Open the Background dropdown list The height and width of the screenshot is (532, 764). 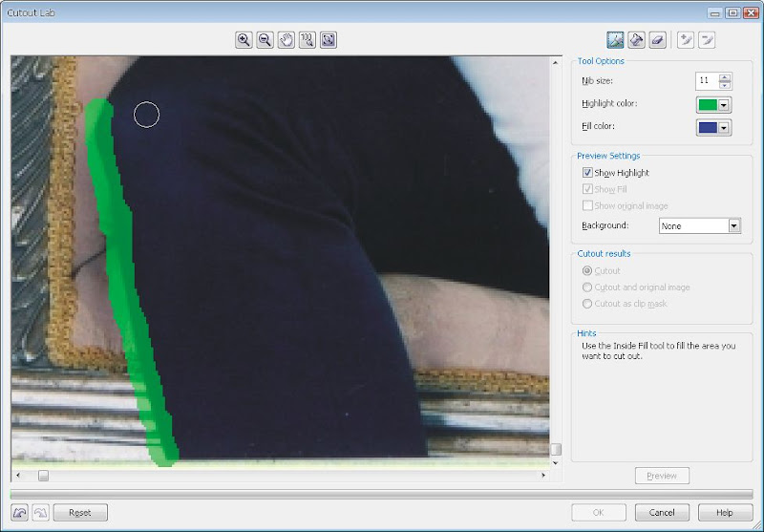734,225
